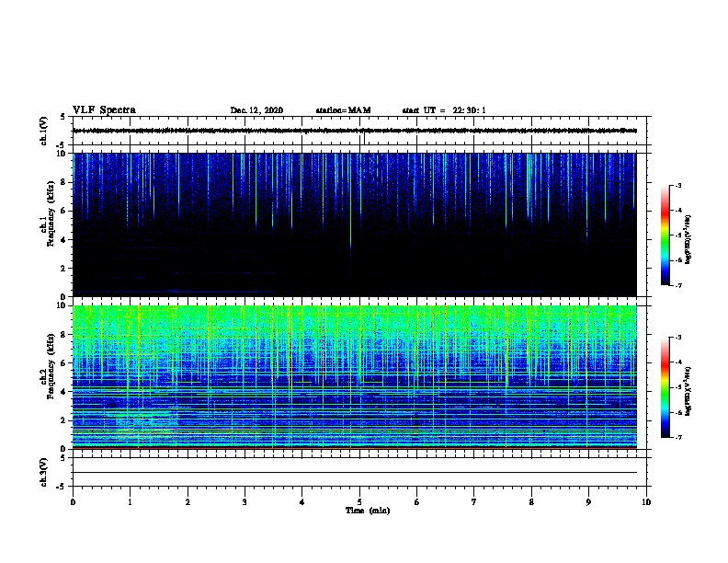The height and width of the screenshot is (563, 728).
Task: Click the "1" tick on the time axis
Action: click(x=130, y=501)
